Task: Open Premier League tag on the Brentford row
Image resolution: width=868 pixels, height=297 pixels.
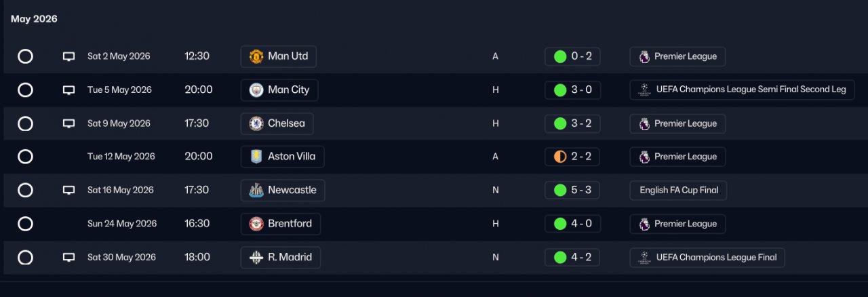Action: point(677,224)
